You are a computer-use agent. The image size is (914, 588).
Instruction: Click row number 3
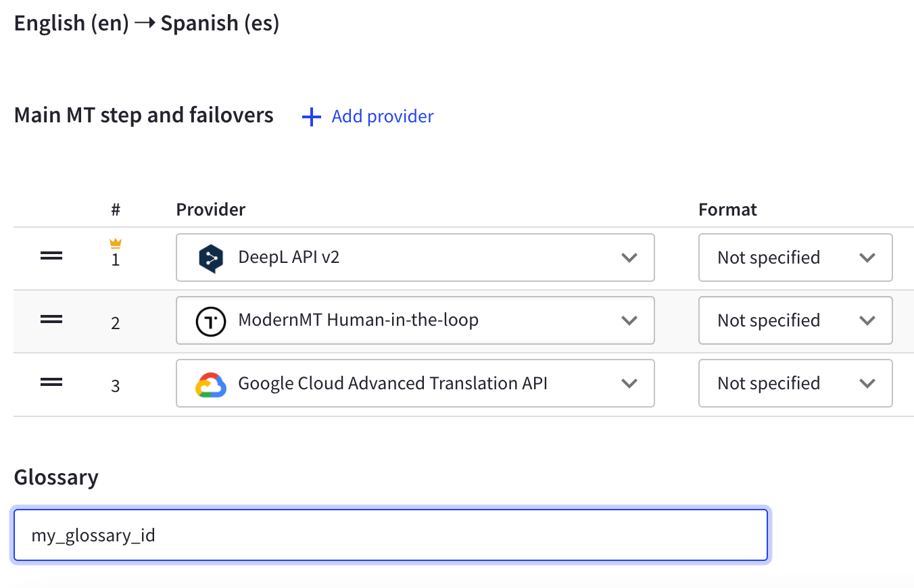116,386
